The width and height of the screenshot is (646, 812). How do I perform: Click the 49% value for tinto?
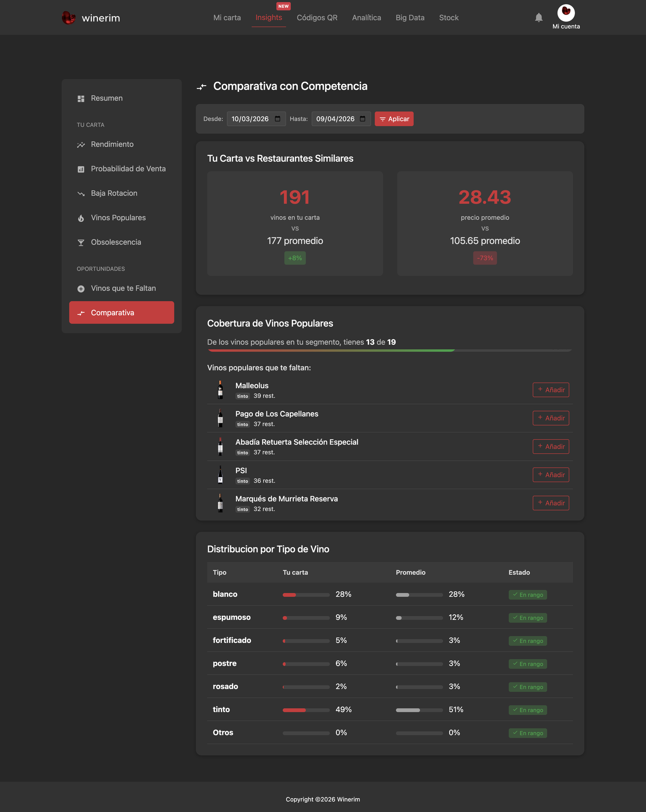344,709
